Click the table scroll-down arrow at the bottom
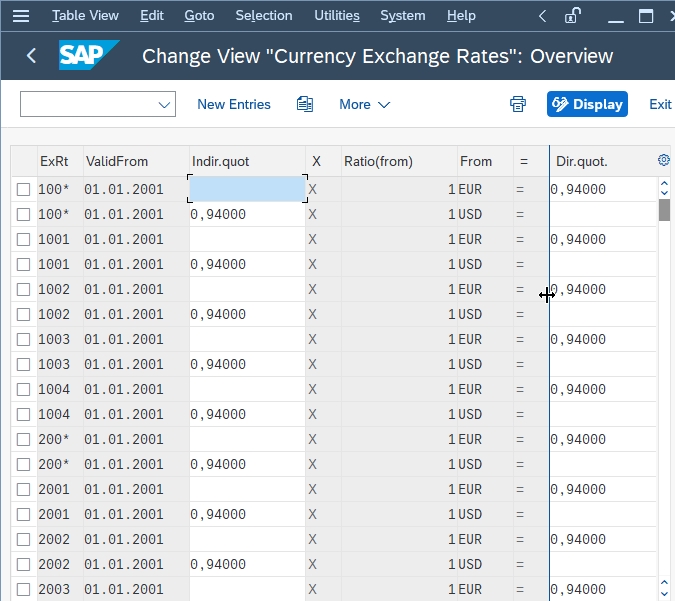This screenshot has width=675, height=601. (664, 593)
